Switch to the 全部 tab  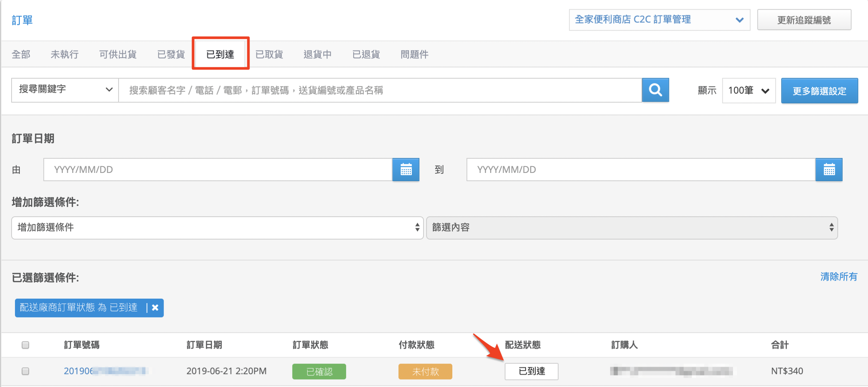click(21, 54)
